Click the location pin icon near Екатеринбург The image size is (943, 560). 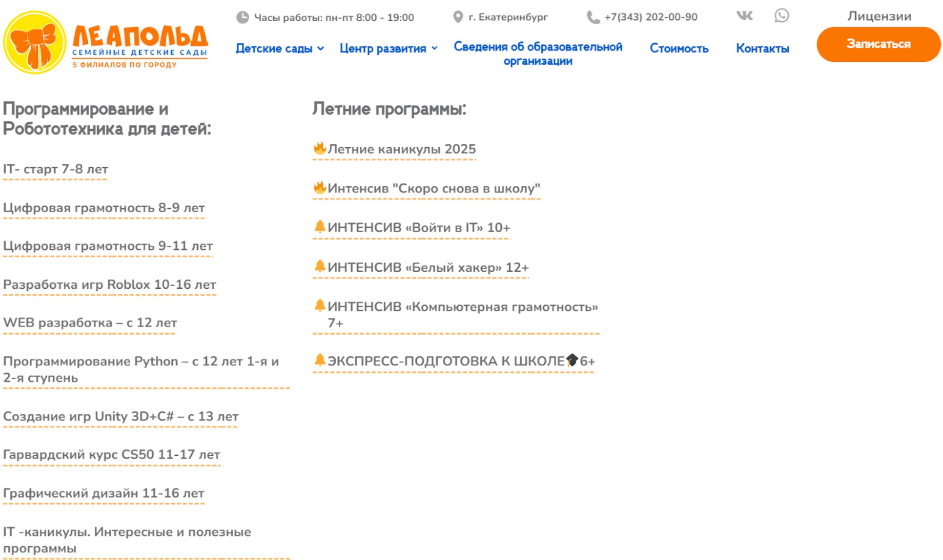pyautogui.click(x=457, y=17)
